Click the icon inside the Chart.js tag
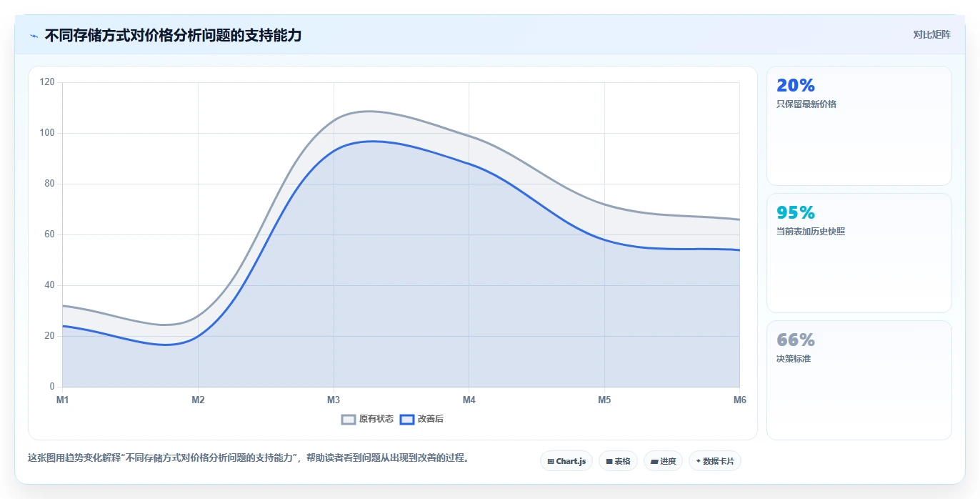Image resolution: width=980 pixels, height=499 pixels. [x=551, y=461]
